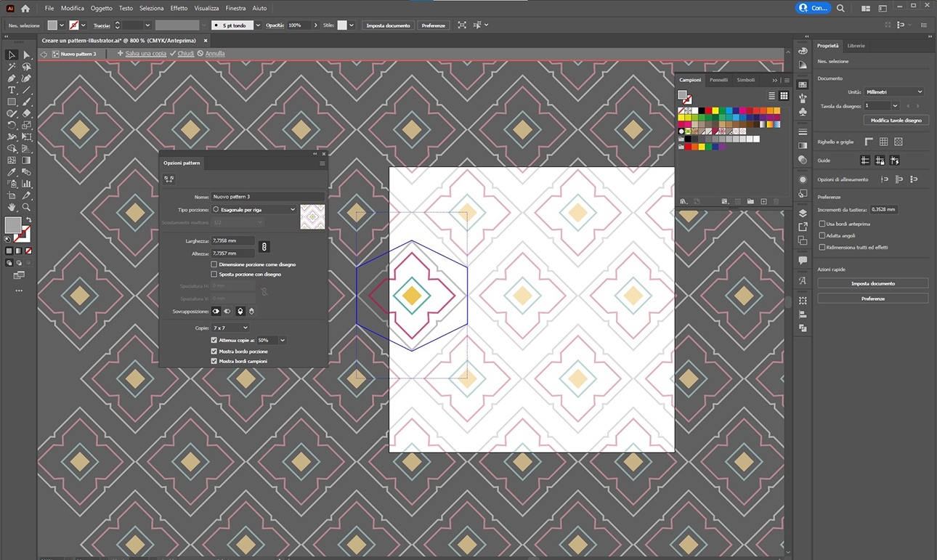The height and width of the screenshot is (560, 937).
Task: Create a new swatch in Campioni panel
Action: pyautogui.click(x=764, y=202)
